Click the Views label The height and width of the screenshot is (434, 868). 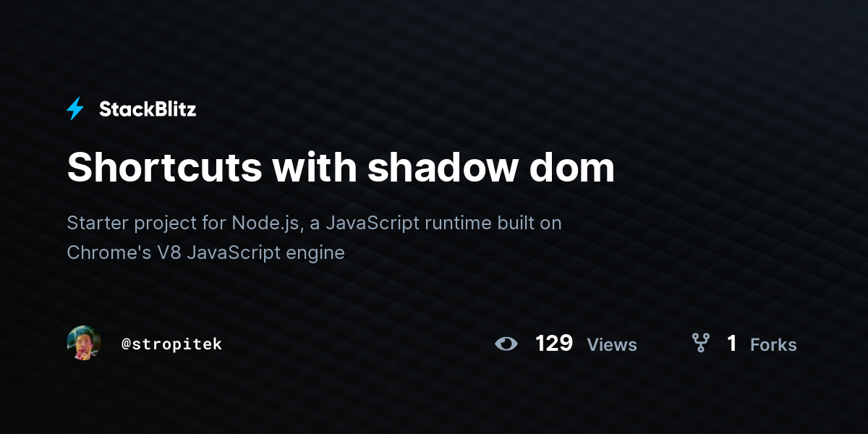pyautogui.click(x=612, y=344)
